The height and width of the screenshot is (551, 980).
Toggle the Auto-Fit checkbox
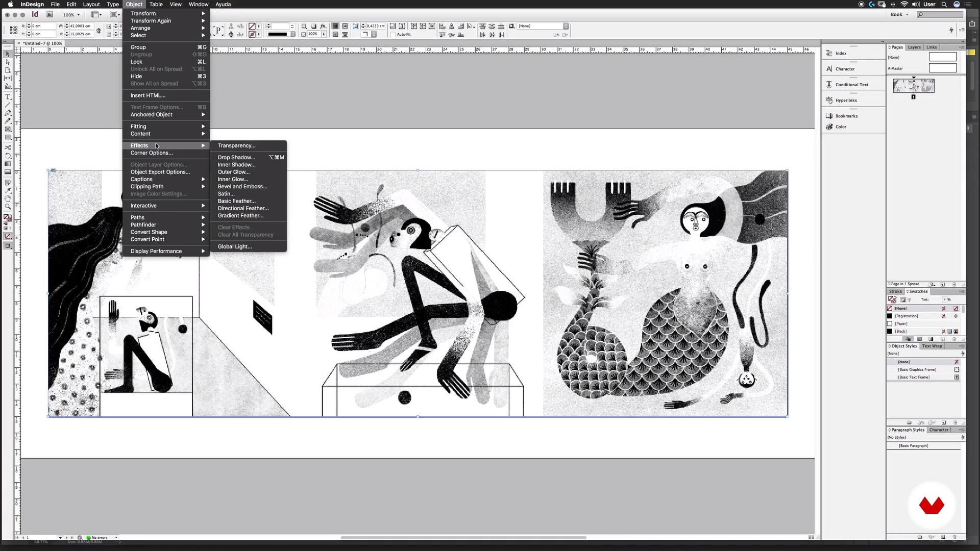tap(393, 35)
